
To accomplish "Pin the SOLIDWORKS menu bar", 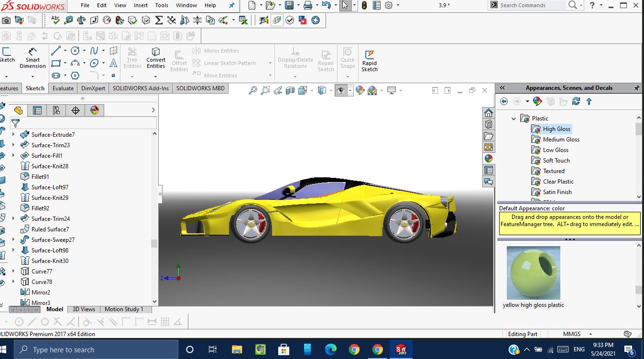I will (x=232, y=5).
